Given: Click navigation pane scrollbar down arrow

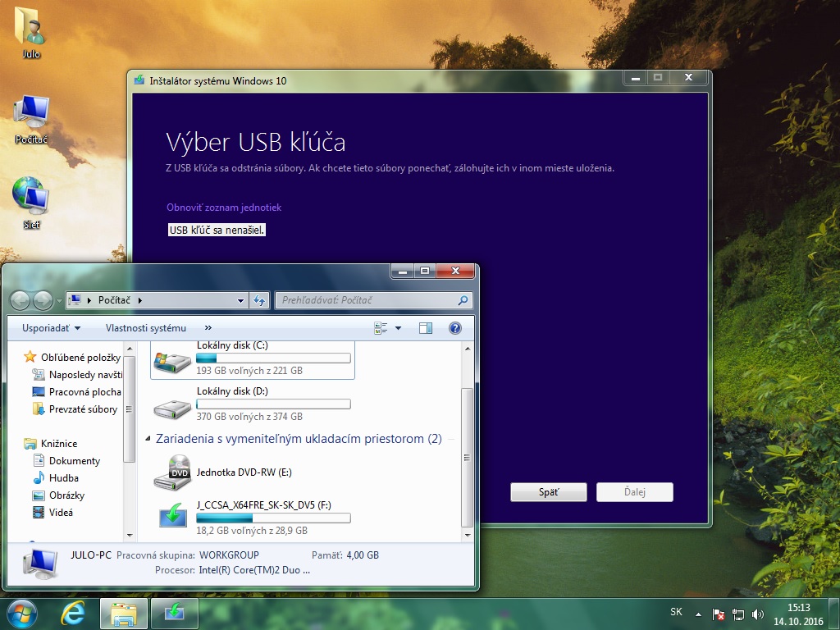Looking at the screenshot, I should point(129,535).
